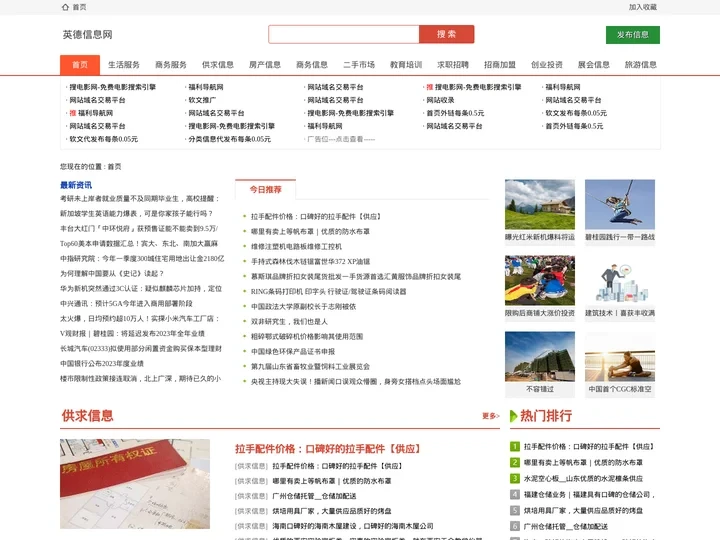The image size is (720, 540).
Task: Click the red 推 badge beside 福利导航网
Action: [x=72, y=113]
